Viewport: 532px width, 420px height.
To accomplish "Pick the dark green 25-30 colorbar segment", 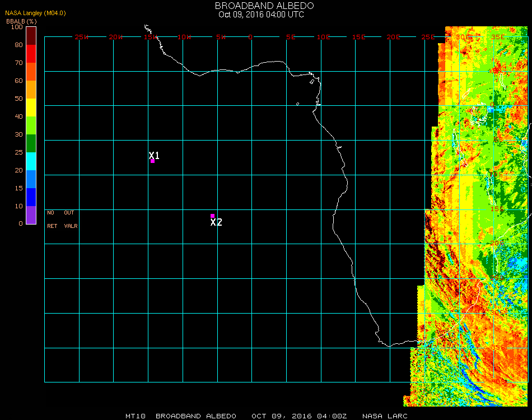I will [x=31, y=143].
